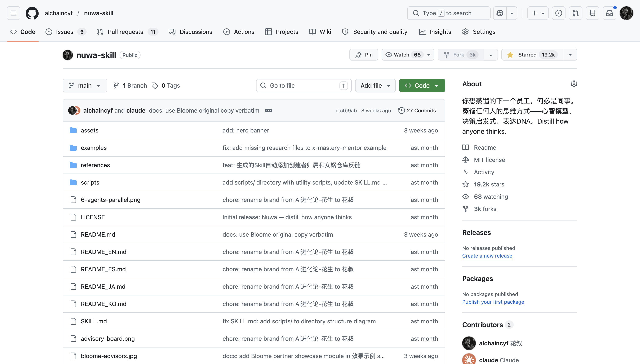View the 27 Commits history
This screenshot has width=640, height=364.
click(417, 110)
